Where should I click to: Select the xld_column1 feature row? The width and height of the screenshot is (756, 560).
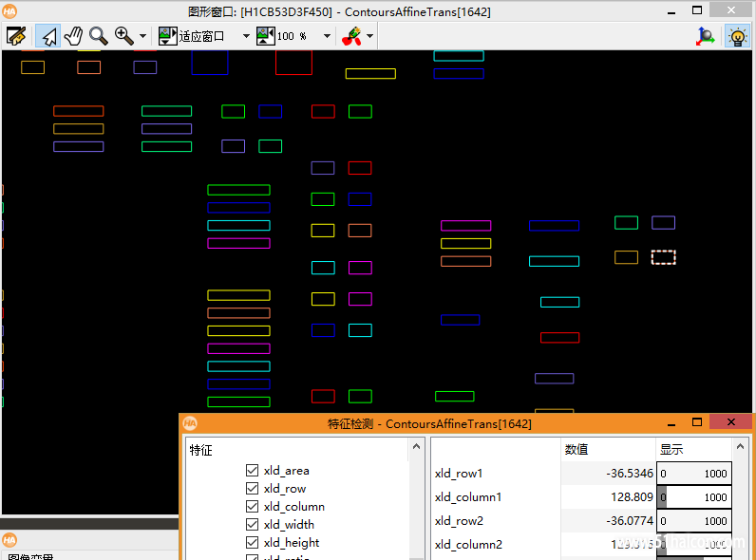coord(581,496)
